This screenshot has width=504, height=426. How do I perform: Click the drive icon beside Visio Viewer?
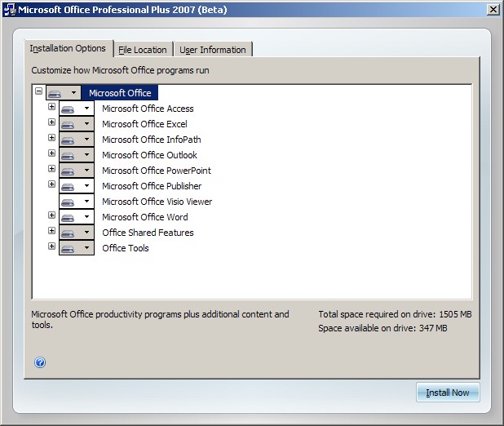69,202
